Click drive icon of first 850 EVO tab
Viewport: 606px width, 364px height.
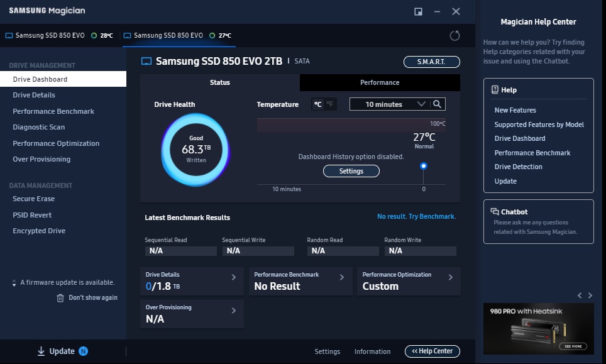[x=9, y=36]
